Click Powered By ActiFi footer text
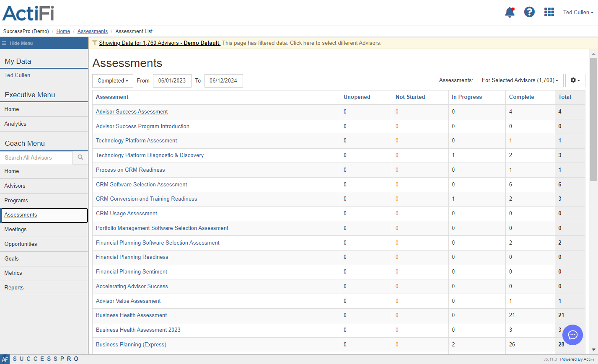The image size is (598, 364). tap(577, 359)
